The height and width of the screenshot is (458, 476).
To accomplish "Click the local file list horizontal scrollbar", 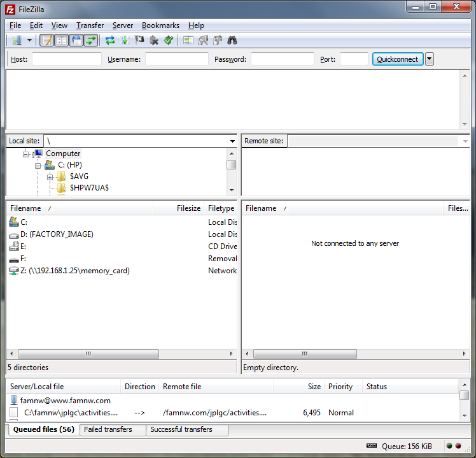I will tap(88, 354).
